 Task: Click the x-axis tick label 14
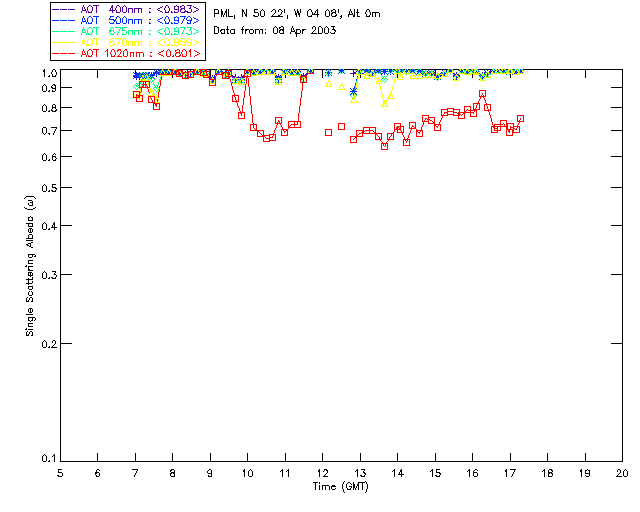pos(398,473)
